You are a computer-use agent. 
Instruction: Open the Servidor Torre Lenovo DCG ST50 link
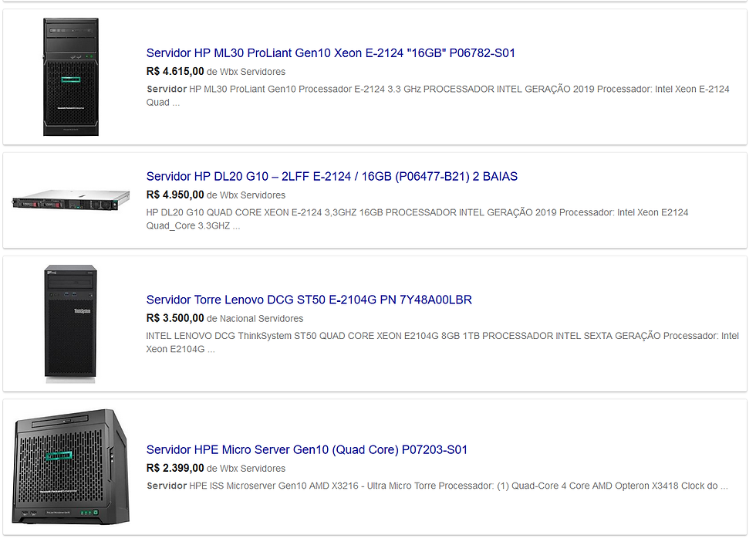tap(309, 300)
